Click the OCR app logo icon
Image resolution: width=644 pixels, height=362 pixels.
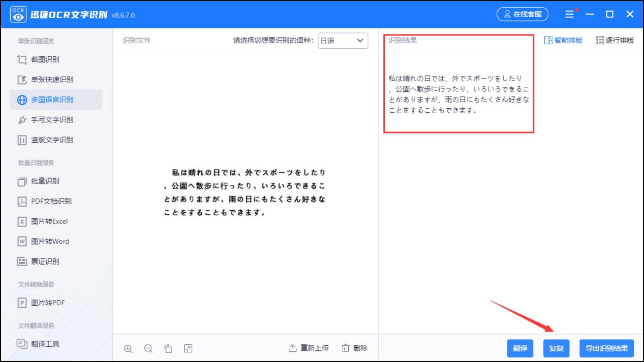point(19,14)
